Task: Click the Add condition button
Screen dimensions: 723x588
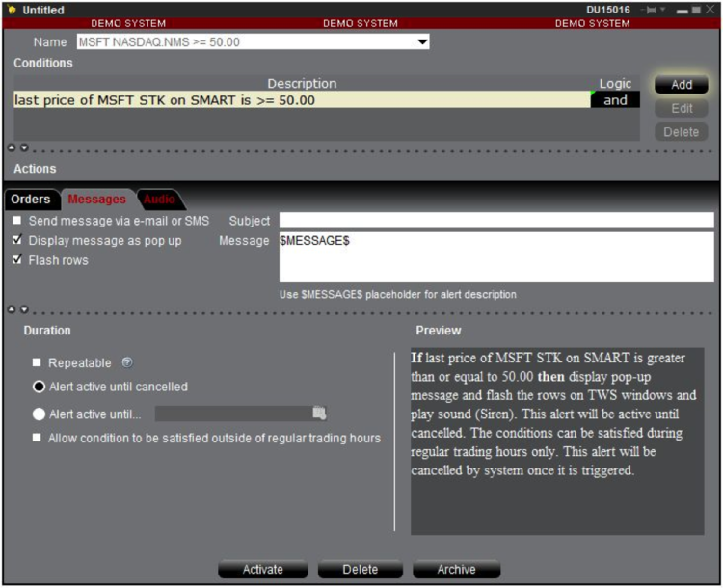Action: (681, 85)
